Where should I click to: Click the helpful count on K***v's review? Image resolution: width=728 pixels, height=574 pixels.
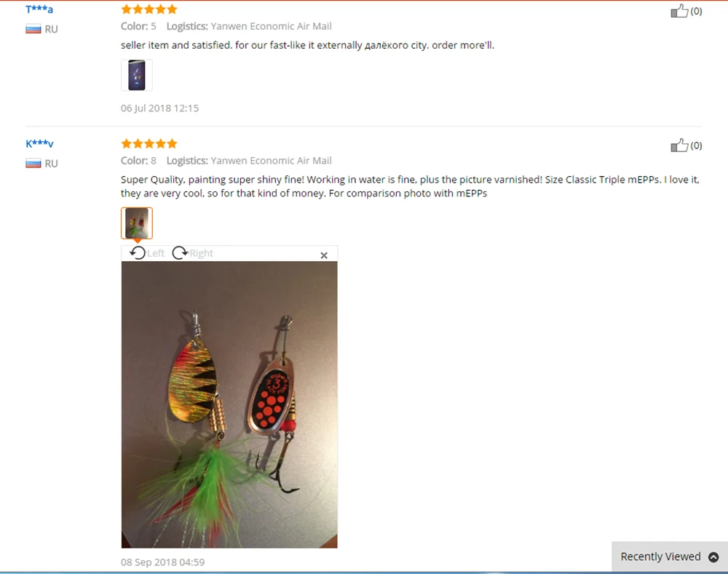click(696, 146)
